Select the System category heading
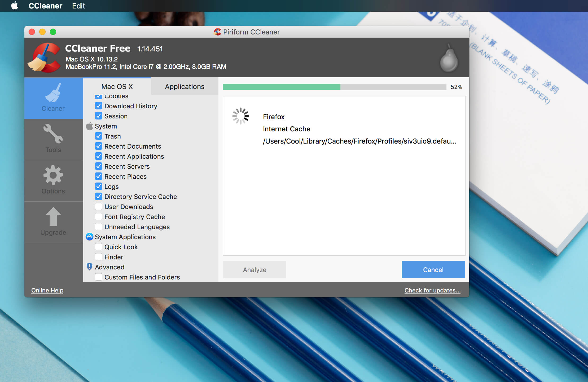The image size is (588, 382). pos(106,126)
